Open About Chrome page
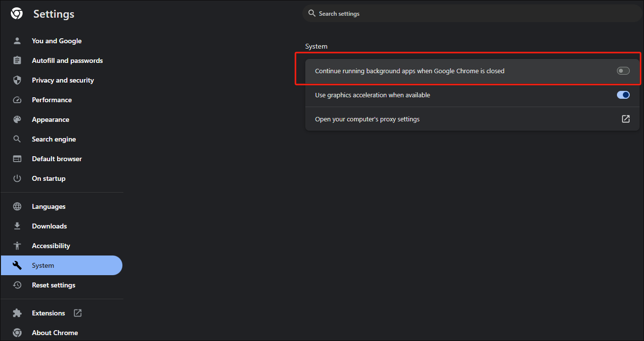The height and width of the screenshot is (341, 644). pos(55,333)
